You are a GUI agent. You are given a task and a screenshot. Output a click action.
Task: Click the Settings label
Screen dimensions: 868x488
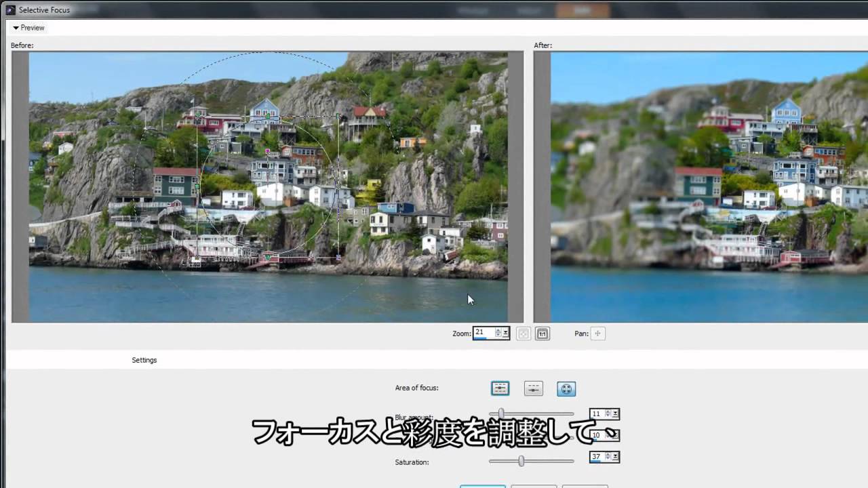tap(144, 360)
